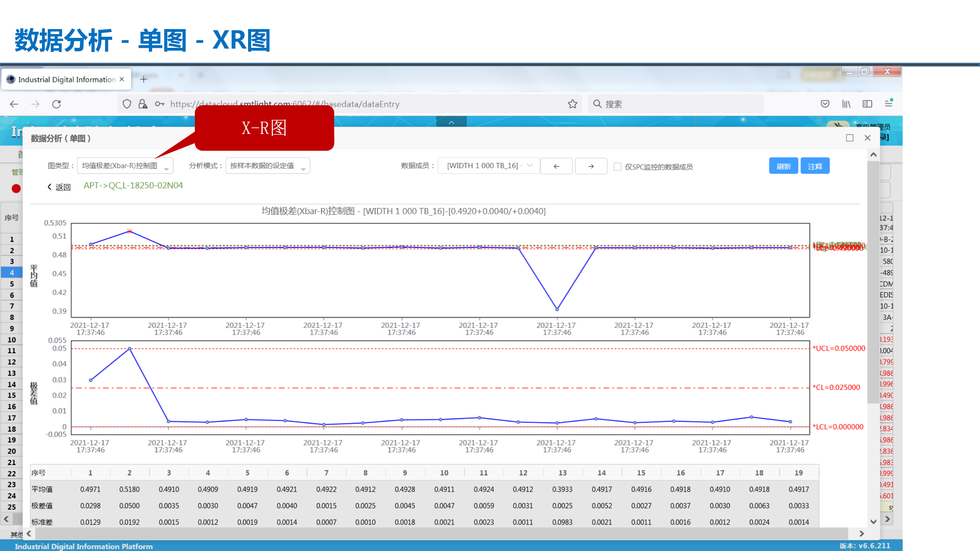Open the Pocket save icon

[x=825, y=104]
